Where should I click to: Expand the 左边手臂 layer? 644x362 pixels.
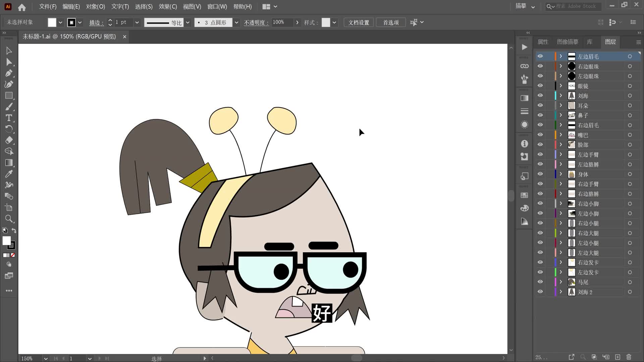coord(560,155)
